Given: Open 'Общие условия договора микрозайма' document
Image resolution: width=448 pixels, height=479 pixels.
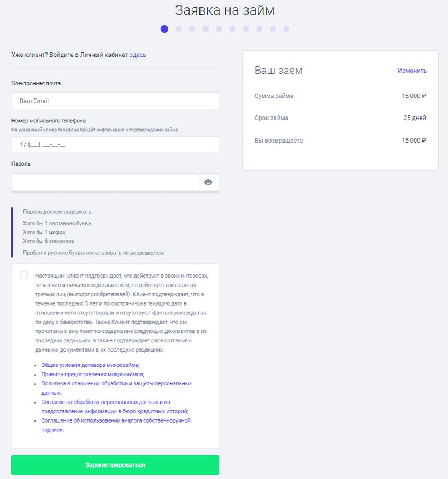Looking at the screenshot, I should tap(91, 365).
